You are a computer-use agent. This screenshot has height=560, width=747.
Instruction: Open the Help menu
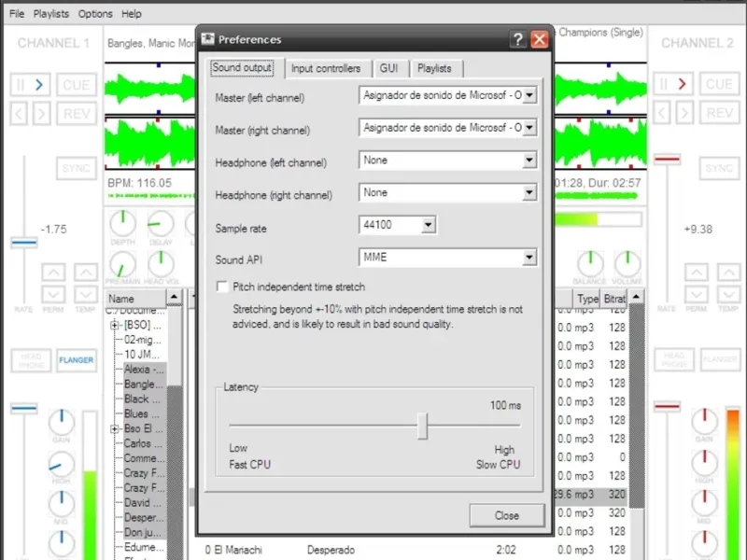[x=132, y=14]
